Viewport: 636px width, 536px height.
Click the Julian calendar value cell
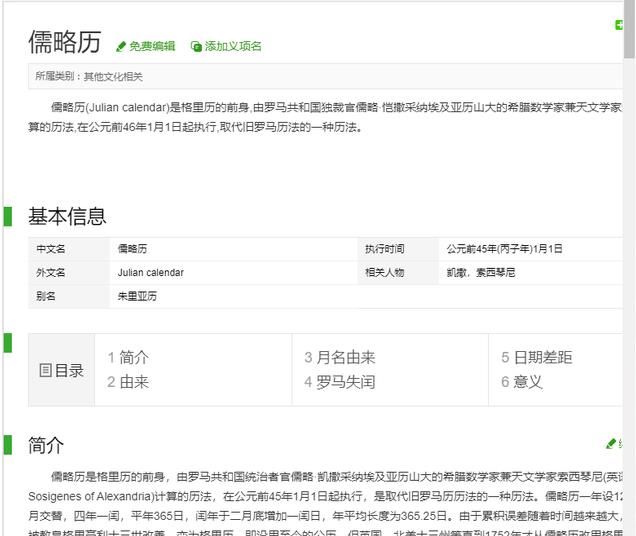click(234, 273)
